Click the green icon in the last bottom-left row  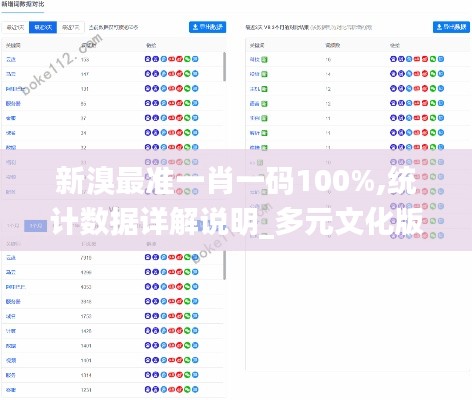click(x=187, y=389)
